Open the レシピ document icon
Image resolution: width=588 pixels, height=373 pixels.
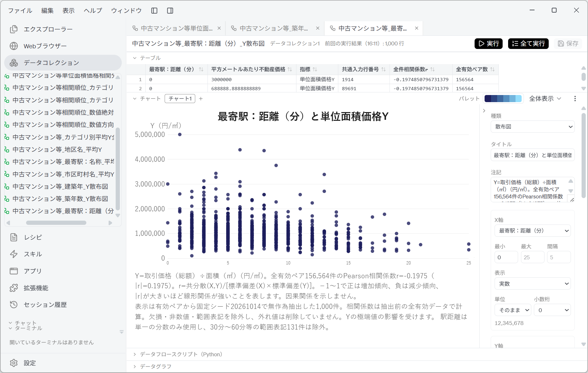pos(14,237)
